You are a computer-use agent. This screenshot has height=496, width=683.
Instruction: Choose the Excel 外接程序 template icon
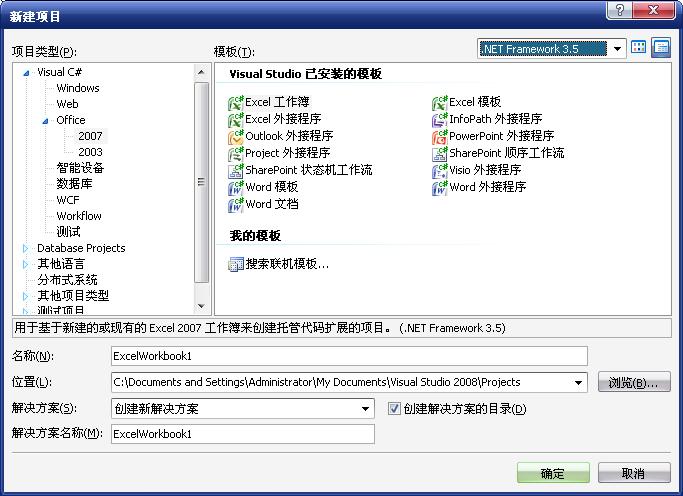[x=236, y=119]
